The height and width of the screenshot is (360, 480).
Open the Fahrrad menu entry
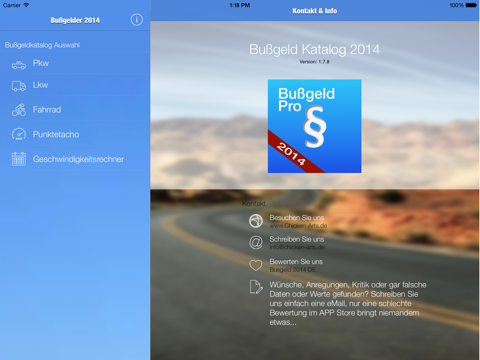[75, 110]
